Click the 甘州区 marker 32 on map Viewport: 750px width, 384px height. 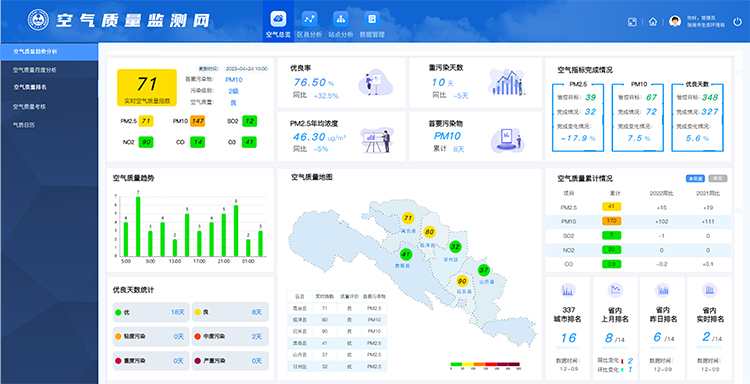(455, 247)
